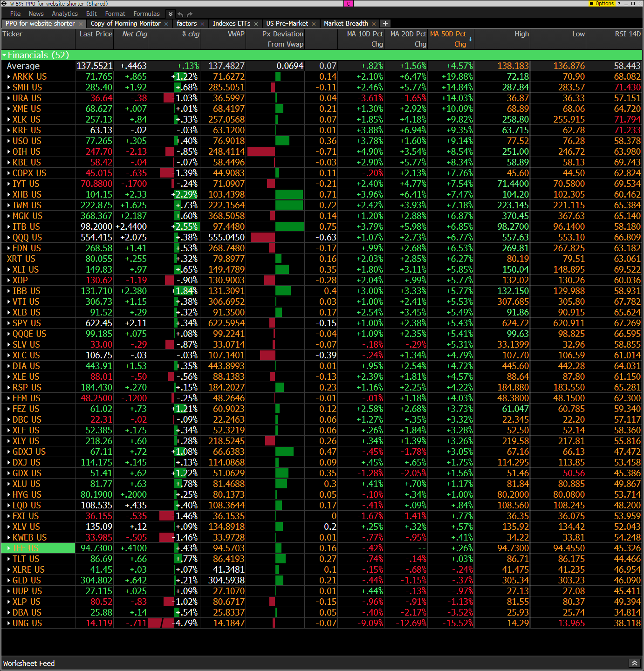
Task: Open the News menu
Action: [x=36, y=14]
